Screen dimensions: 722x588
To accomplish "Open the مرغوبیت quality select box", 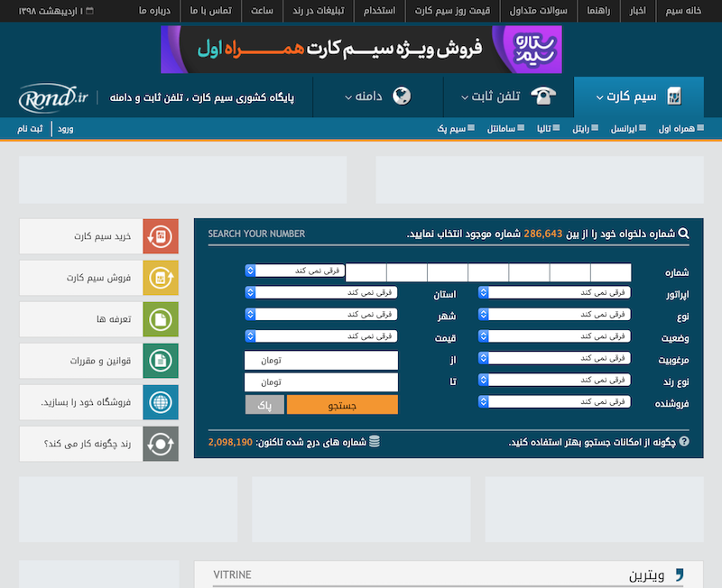I will [x=554, y=358].
